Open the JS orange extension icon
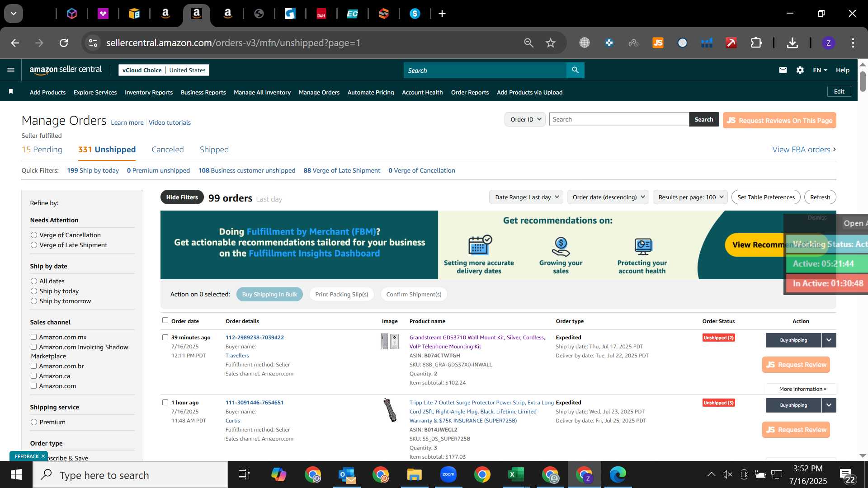Viewport: 868px width, 488px height. tap(658, 43)
